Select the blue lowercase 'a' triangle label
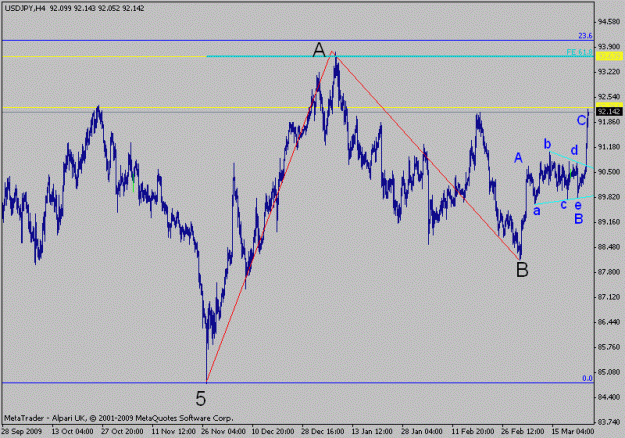This screenshot has height=438, width=625. (537, 211)
